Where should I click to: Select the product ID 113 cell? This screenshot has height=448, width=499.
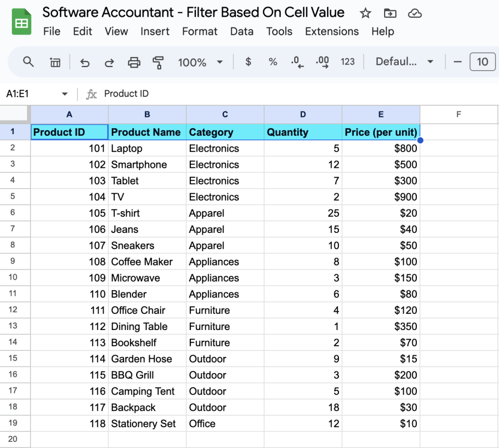[x=69, y=342]
